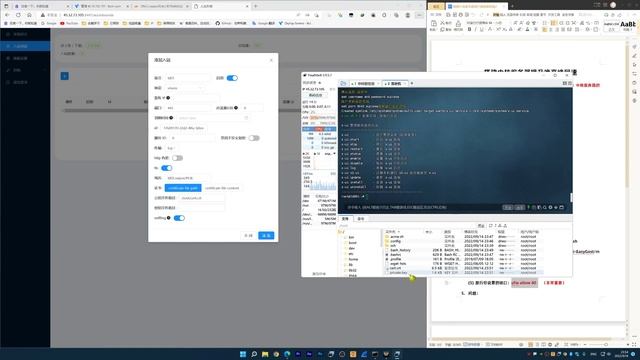Click the highlighted ufw allow 80 text
Viewport: 640px width, 360px height.
524,283
